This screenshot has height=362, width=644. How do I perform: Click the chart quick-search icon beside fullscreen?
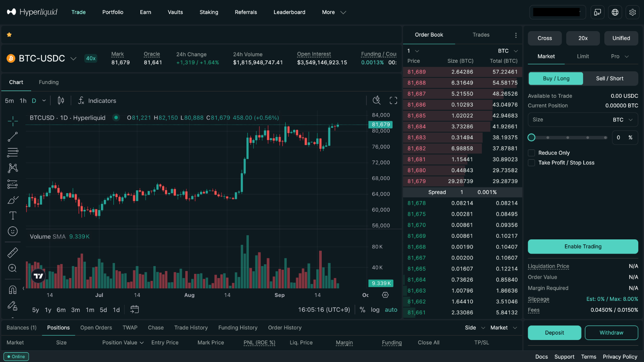tap(376, 101)
